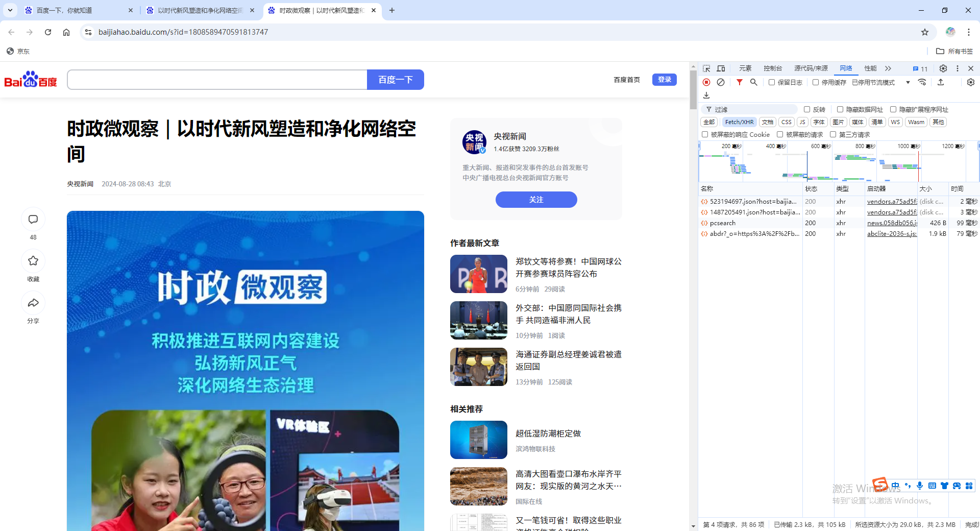The width and height of the screenshot is (980, 531).
Task: Clear the network log with the clear icon
Action: pos(721,82)
